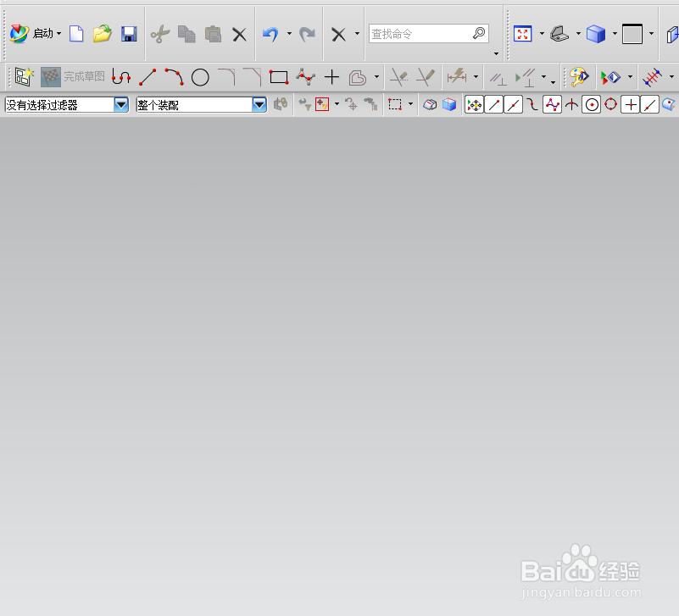
Task: Click the Paste clipboard icon
Action: pyautogui.click(x=213, y=34)
